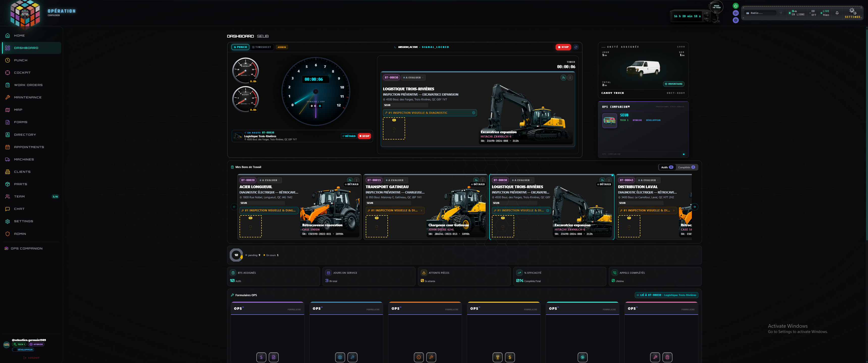This screenshot has width=868, height=363.
Task: Click the Forms sidebar icon
Action: (7, 122)
